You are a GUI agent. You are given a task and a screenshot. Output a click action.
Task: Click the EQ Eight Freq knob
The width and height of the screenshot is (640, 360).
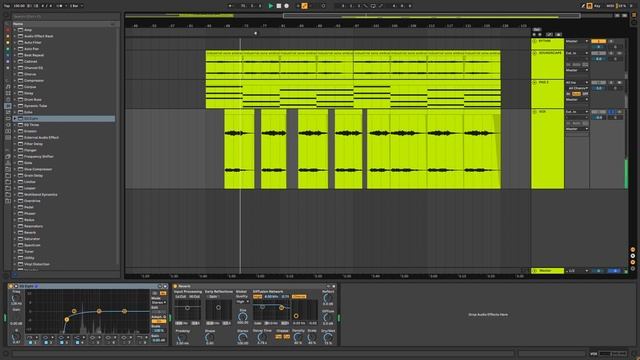tap(16, 299)
